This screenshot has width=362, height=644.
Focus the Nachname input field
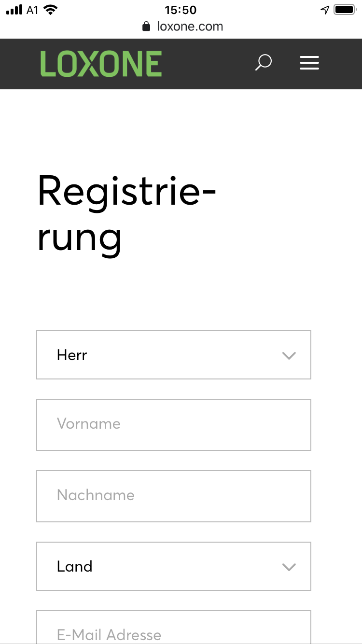[174, 496]
